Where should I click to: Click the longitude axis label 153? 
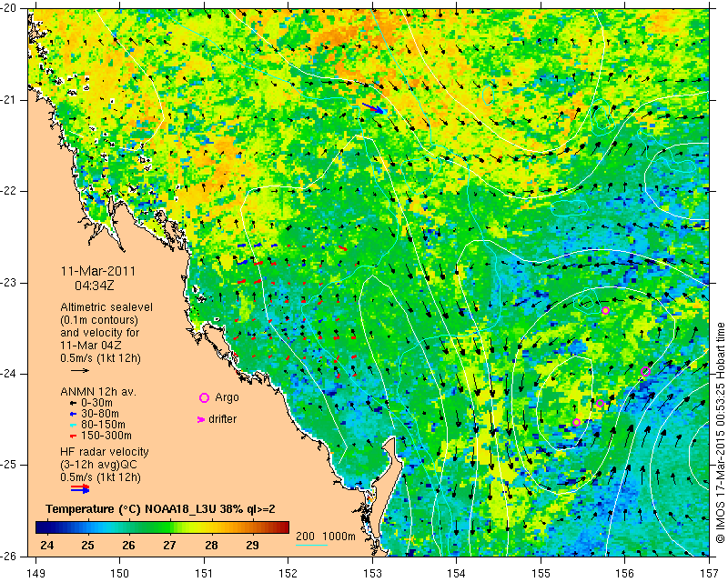coord(372,574)
